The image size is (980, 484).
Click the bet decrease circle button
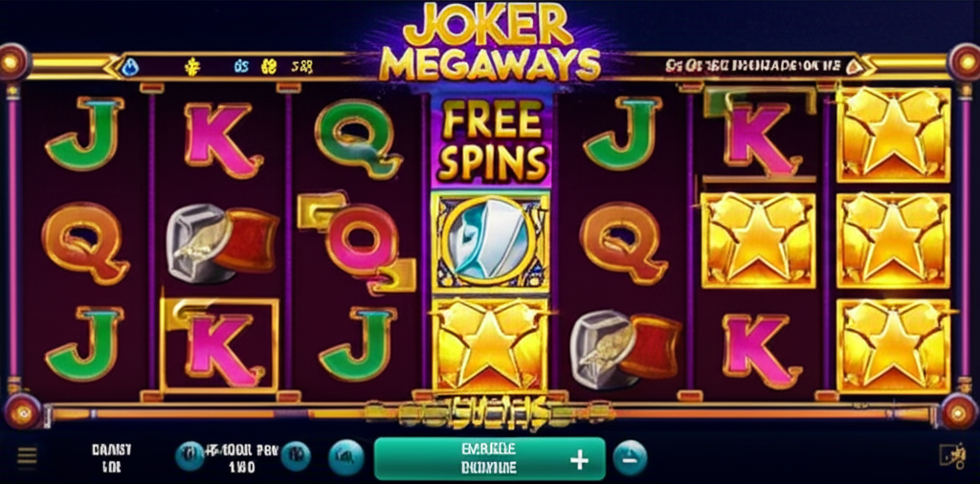[x=189, y=456]
